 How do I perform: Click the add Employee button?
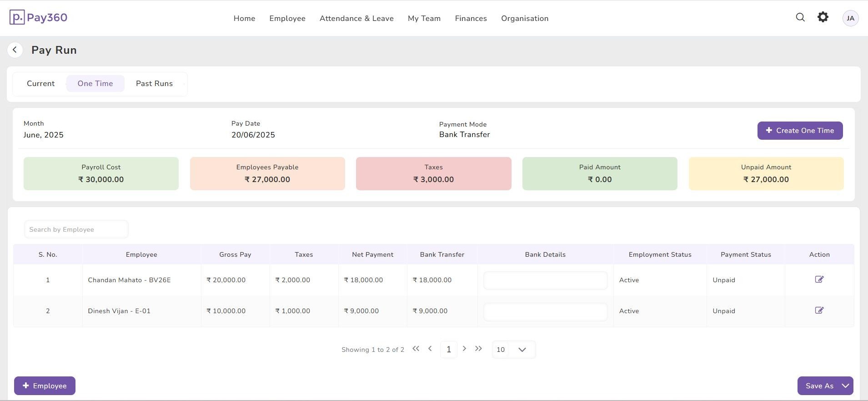[45, 386]
